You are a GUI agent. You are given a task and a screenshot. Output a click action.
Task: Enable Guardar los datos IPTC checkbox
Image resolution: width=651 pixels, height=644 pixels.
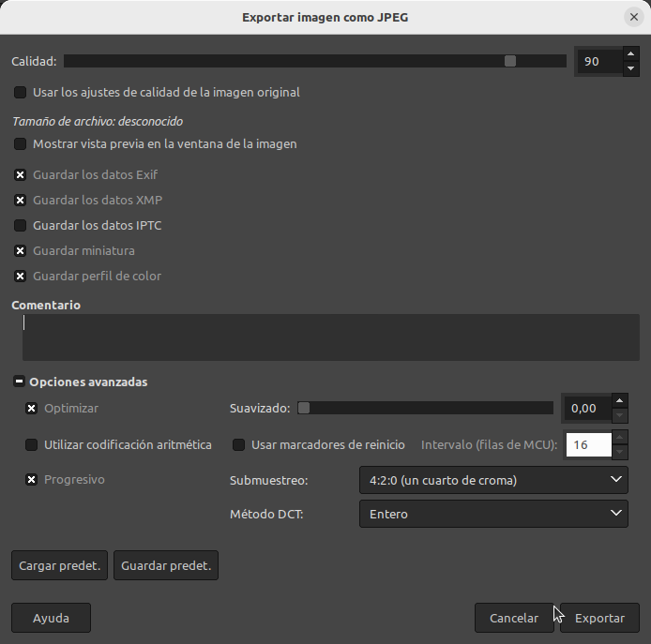pos(21,226)
